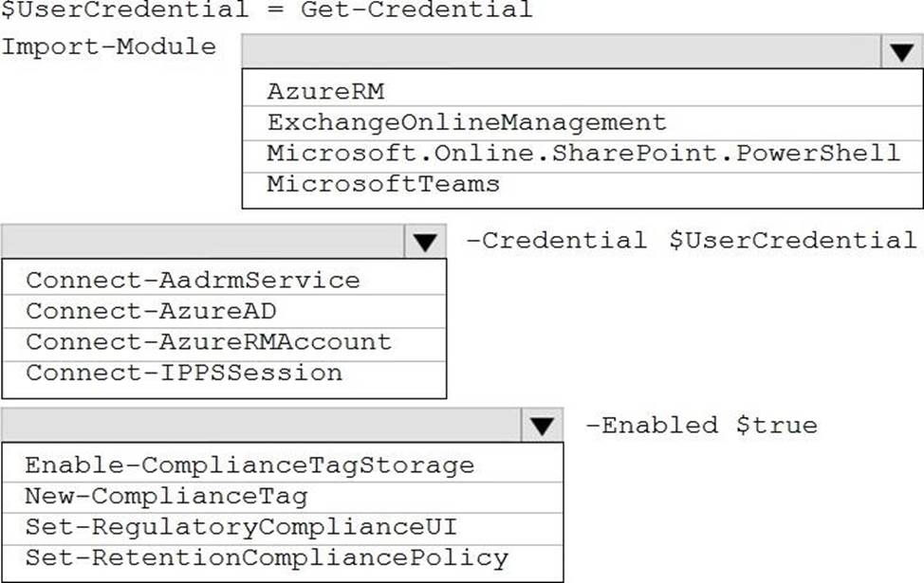The width and height of the screenshot is (924, 583).
Task: Choose ExchangeOnlineManagement module option
Action: coord(467,123)
